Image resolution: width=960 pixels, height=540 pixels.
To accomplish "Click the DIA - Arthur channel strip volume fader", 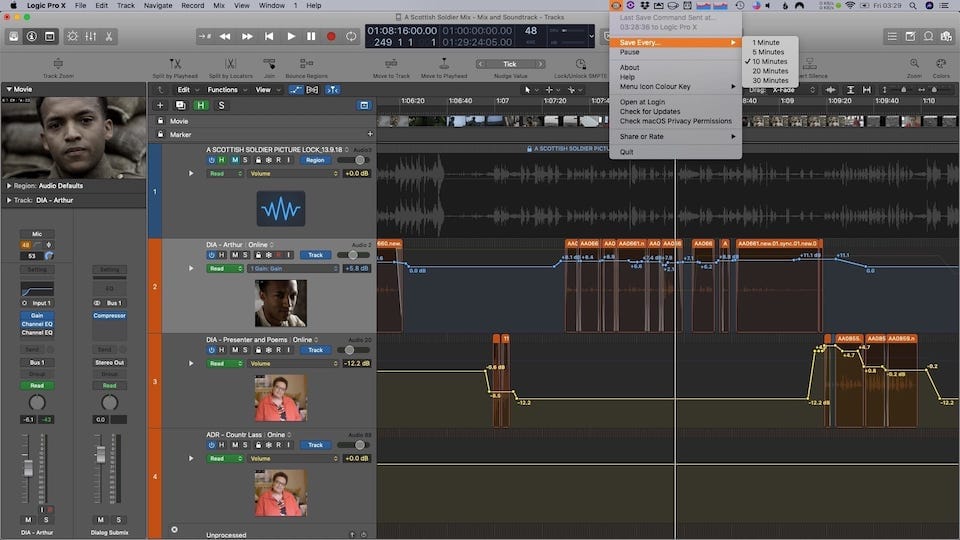I will point(28,469).
